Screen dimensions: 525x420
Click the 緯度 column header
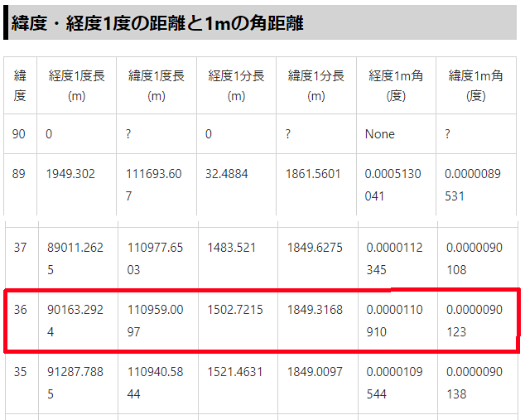point(20,85)
